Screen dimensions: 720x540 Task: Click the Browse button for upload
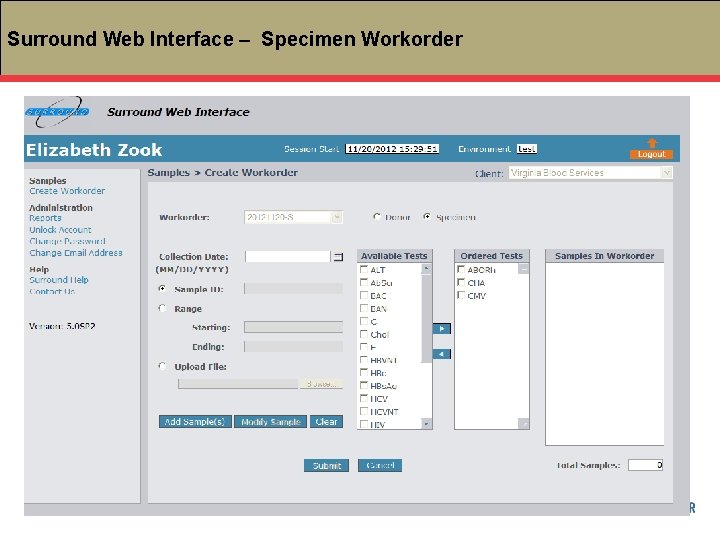click(321, 384)
